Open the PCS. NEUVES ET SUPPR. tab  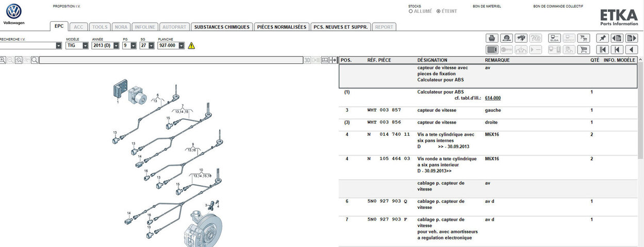[341, 27]
